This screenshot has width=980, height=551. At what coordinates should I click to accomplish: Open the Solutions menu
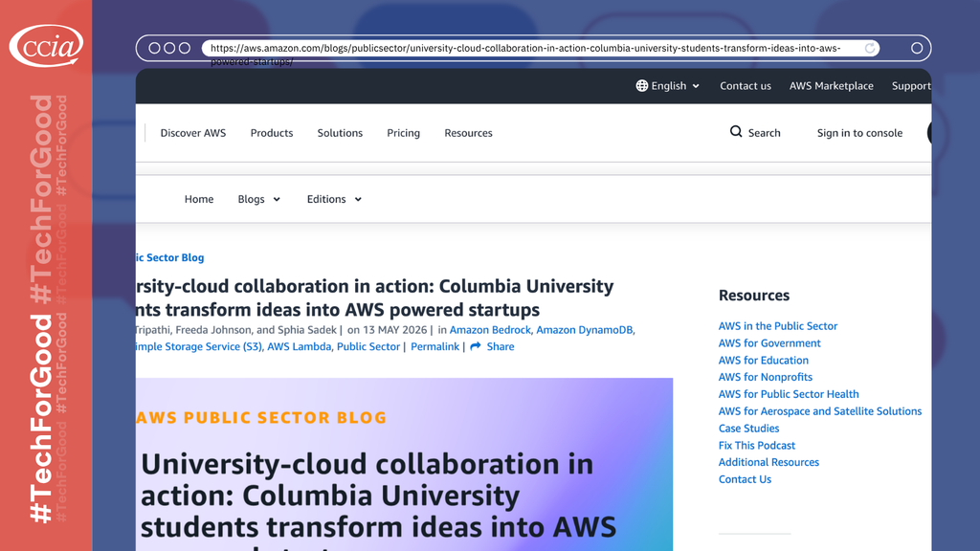click(x=340, y=132)
